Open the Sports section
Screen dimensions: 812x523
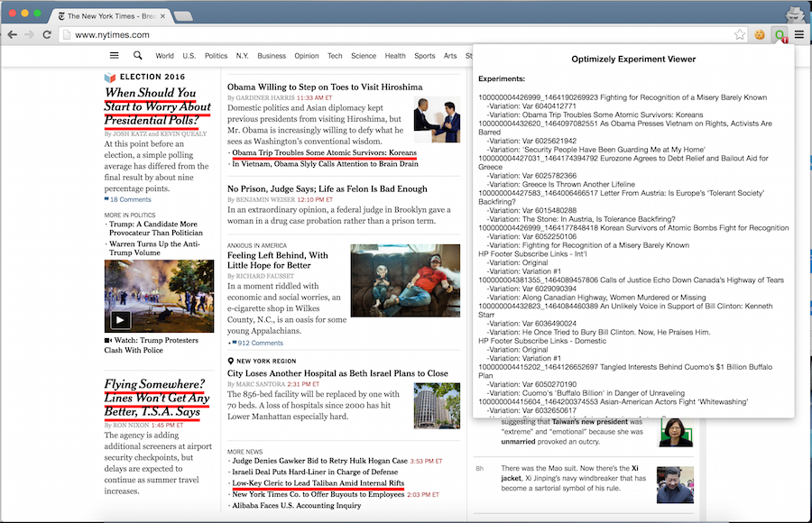pos(425,56)
